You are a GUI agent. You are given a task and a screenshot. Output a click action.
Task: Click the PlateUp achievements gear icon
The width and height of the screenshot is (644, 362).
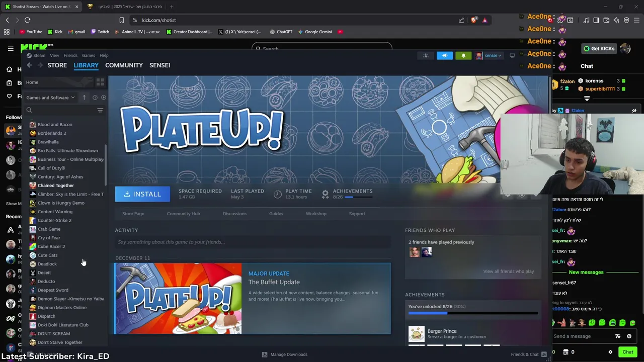click(x=325, y=194)
